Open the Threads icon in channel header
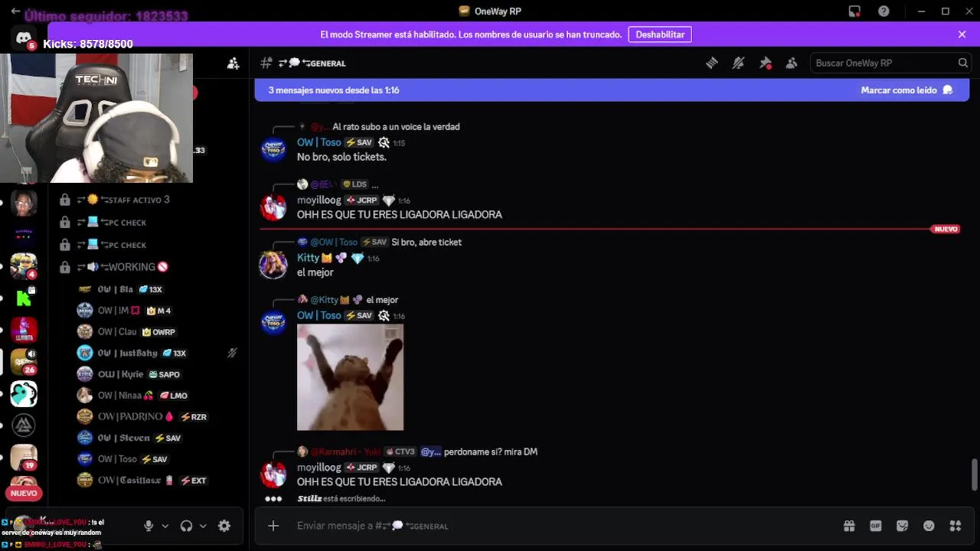 point(711,64)
